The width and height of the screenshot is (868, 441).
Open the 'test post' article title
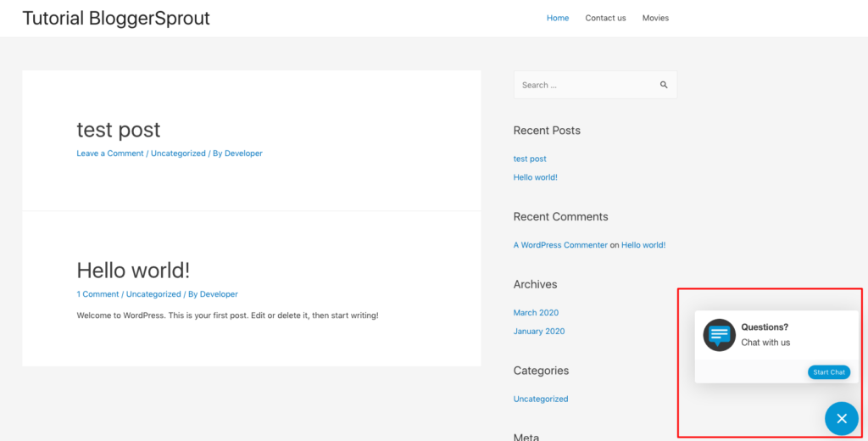pos(118,130)
